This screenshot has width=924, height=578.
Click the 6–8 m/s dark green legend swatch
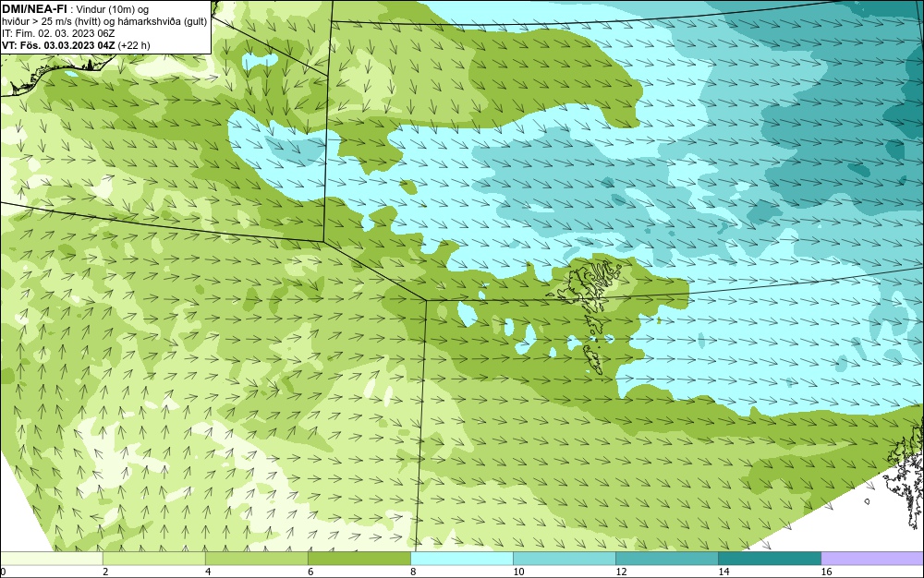coord(359,558)
